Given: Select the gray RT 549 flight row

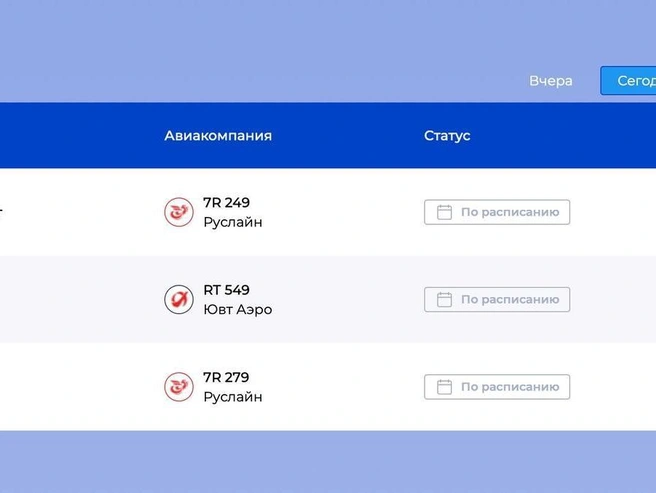Looking at the screenshot, I should point(328,299).
